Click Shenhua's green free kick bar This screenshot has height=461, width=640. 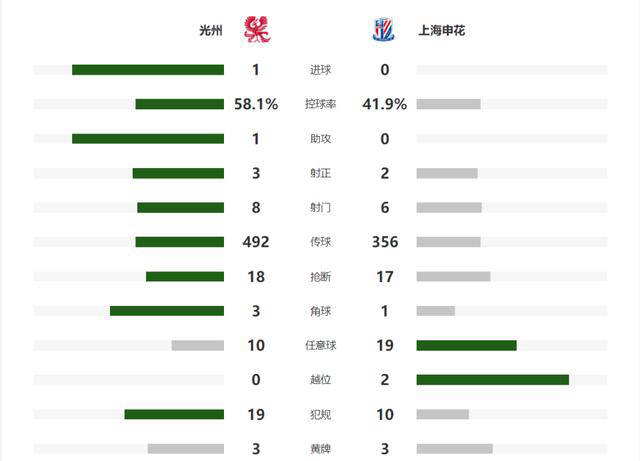coord(467,345)
